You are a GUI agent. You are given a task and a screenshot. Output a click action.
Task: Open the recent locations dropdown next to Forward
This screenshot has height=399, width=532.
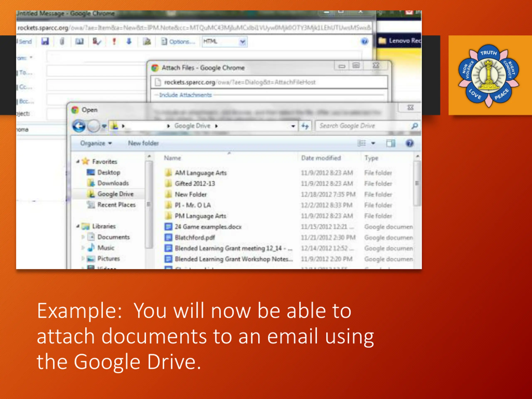pyautogui.click(x=104, y=126)
